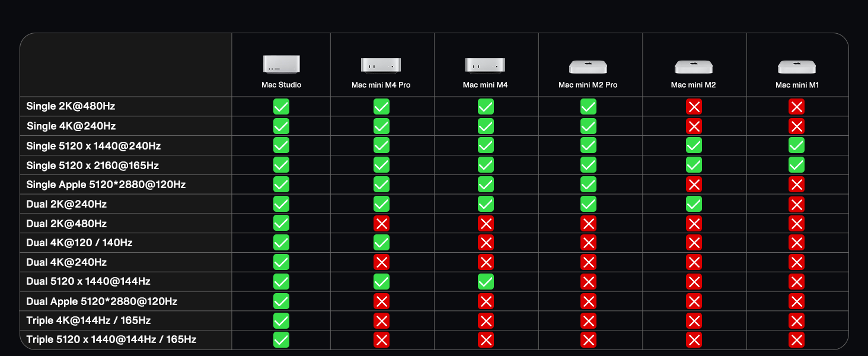Screen dimensions: 868x356
Task: Click green check for Mac mini M4 Single 5120 x 2160@165Hz
Action: point(486,165)
